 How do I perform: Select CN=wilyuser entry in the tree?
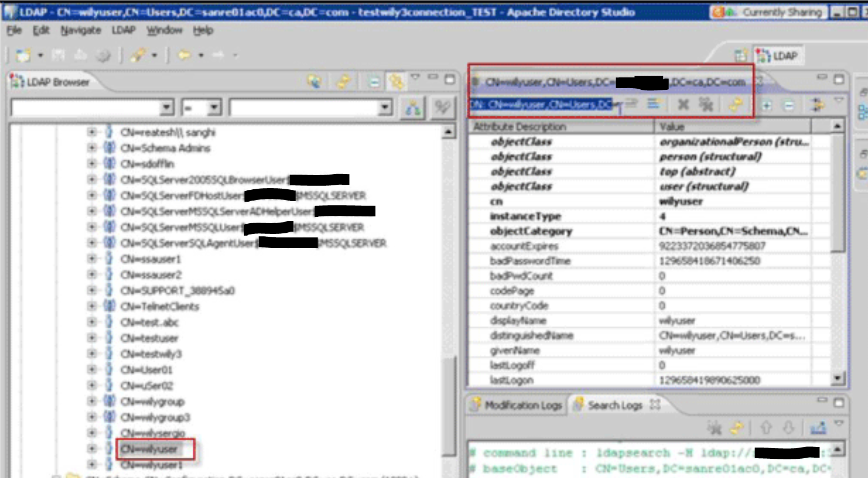[149, 449]
